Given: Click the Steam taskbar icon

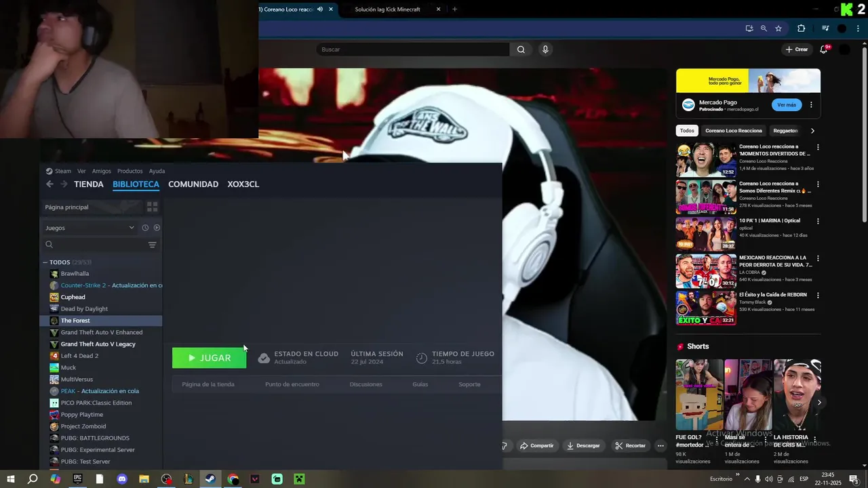Looking at the screenshot, I should [x=210, y=479].
